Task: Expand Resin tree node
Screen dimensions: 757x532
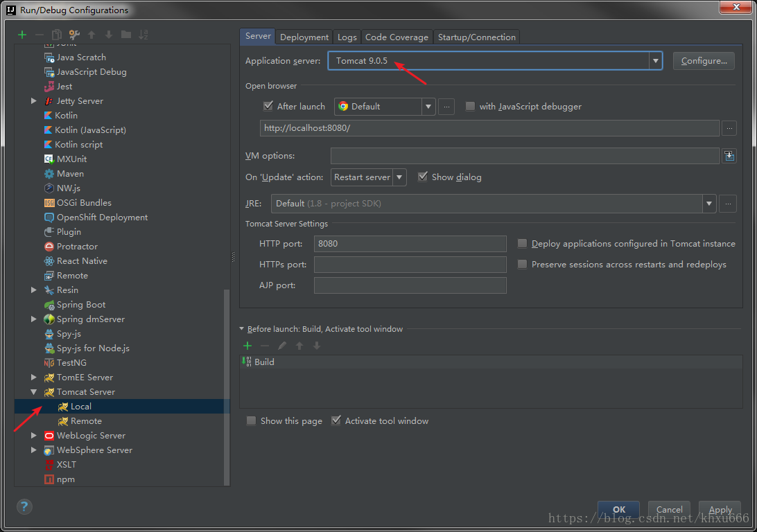Action: [34, 290]
